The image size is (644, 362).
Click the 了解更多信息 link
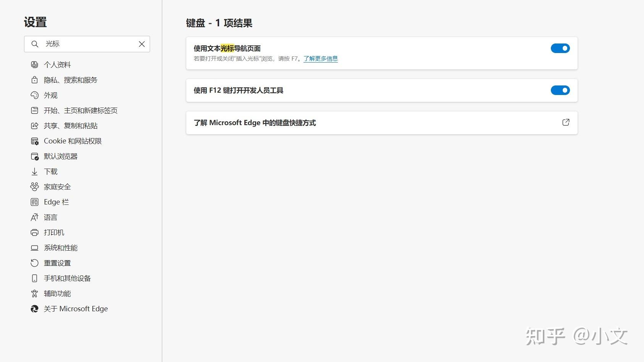pos(321,59)
